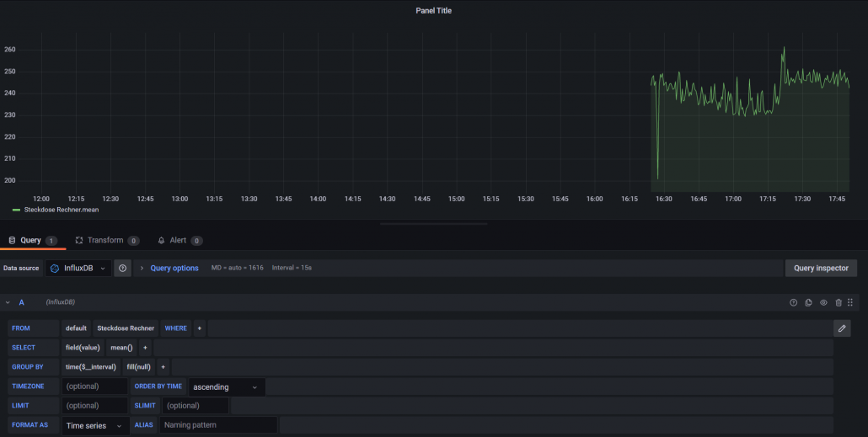Click the time($__interval) group by segment
Screen dimensions: 868x437
(x=91, y=367)
